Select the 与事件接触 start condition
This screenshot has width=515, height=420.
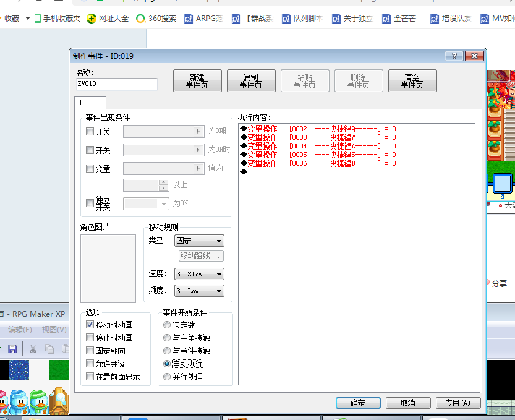click(x=167, y=351)
